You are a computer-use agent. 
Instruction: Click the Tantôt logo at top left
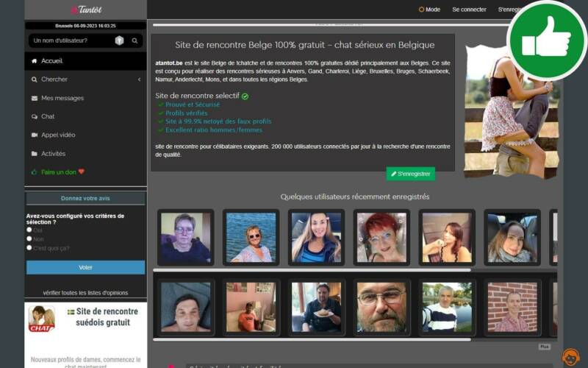coord(85,10)
